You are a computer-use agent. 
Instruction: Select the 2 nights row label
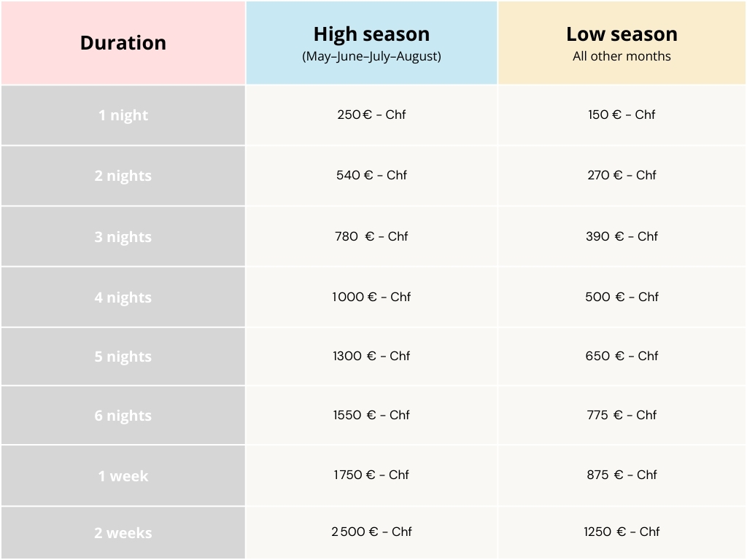tap(123, 176)
